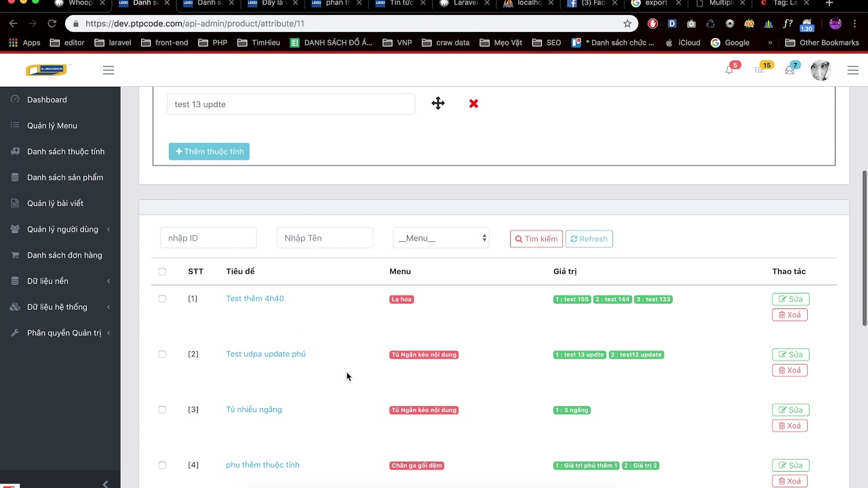The width and height of the screenshot is (868, 488).
Task: Click the f? extension icon
Action: click(x=787, y=23)
